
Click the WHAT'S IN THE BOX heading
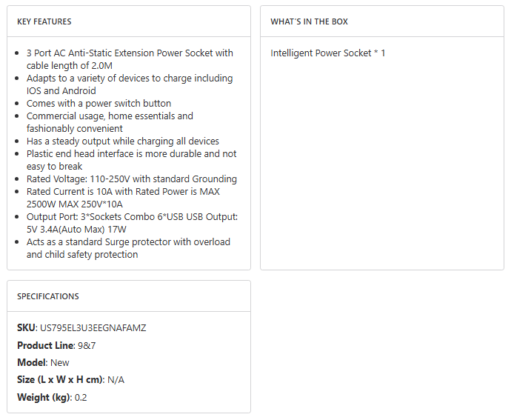pyautogui.click(x=309, y=21)
